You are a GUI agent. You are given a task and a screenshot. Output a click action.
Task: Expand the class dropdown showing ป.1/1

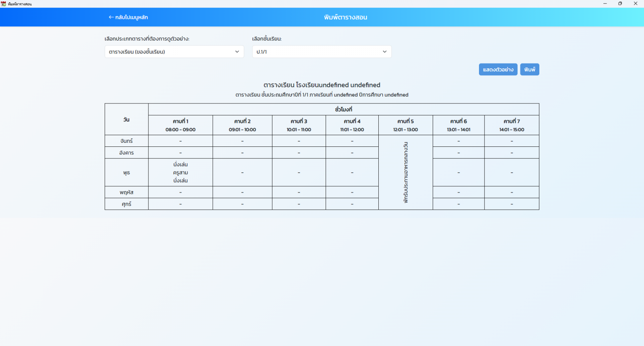click(322, 51)
